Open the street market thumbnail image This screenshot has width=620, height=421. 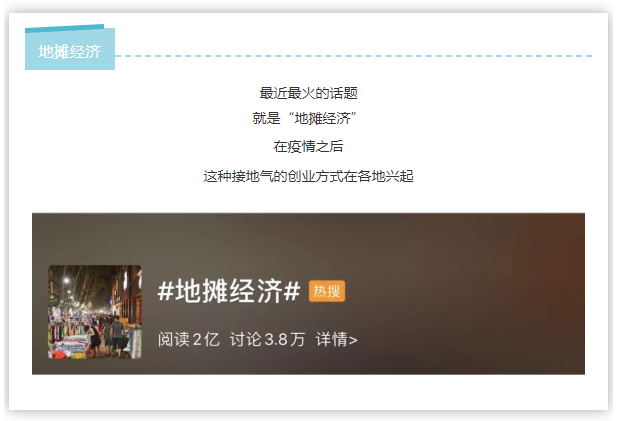pos(95,312)
